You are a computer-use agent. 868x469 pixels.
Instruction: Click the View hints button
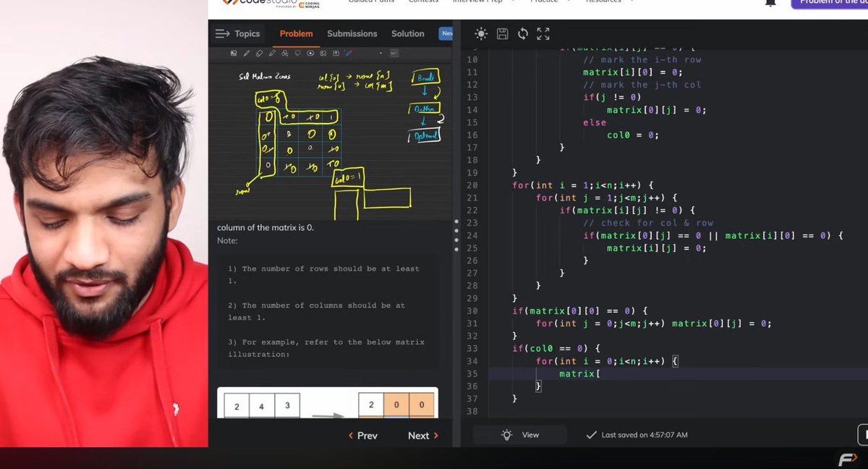pyautogui.click(x=521, y=435)
